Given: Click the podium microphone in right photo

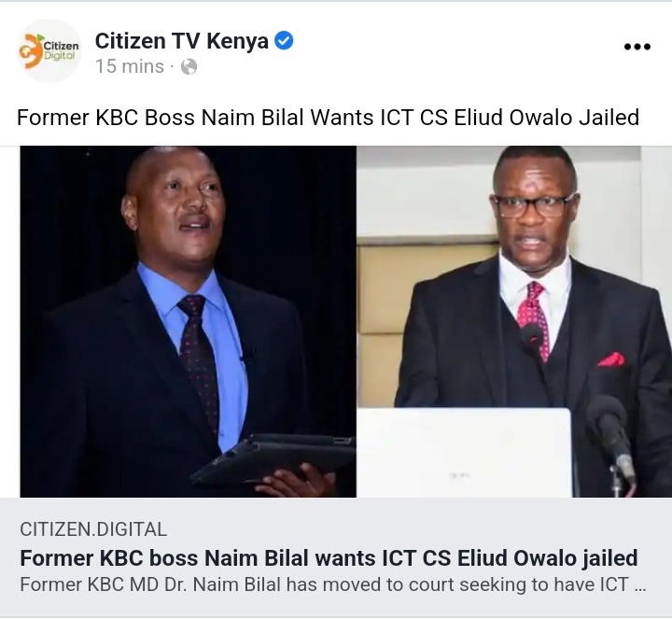Looking at the screenshot, I should (612, 442).
